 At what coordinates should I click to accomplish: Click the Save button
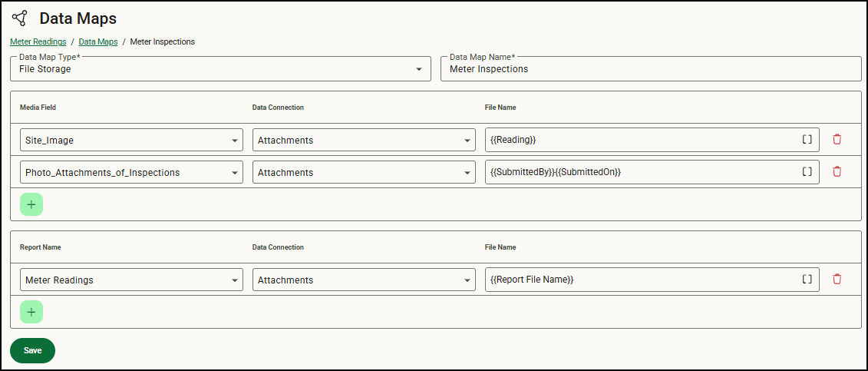click(x=33, y=350)
